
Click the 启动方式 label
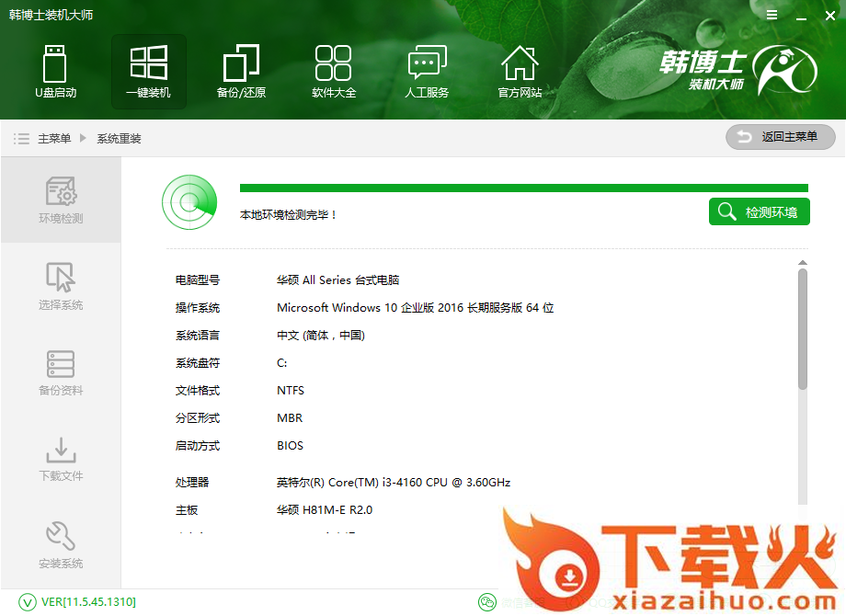198,446
